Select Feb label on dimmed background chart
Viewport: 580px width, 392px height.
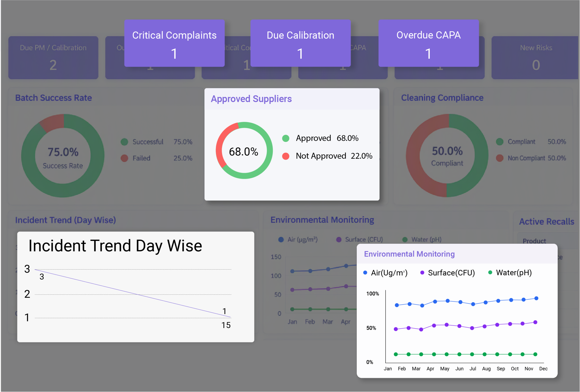tap(310, 322)
